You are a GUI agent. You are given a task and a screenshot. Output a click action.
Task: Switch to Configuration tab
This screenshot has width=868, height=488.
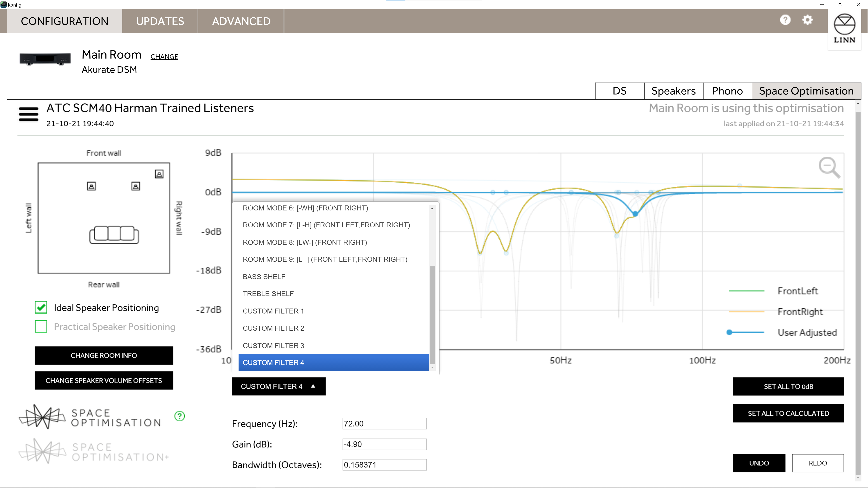pyautogui.click(x=64, y=21)
